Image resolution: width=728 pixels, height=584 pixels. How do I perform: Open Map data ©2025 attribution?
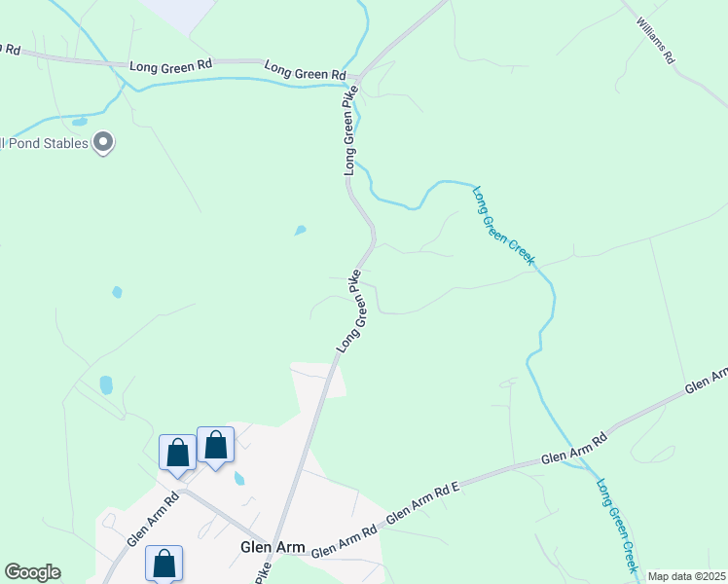(x=687, y=576)
